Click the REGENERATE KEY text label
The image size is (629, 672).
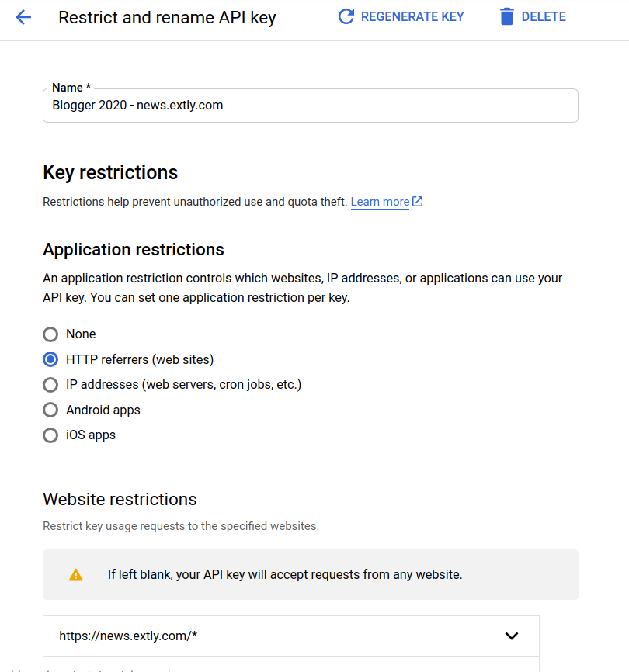tap(412, 17)
